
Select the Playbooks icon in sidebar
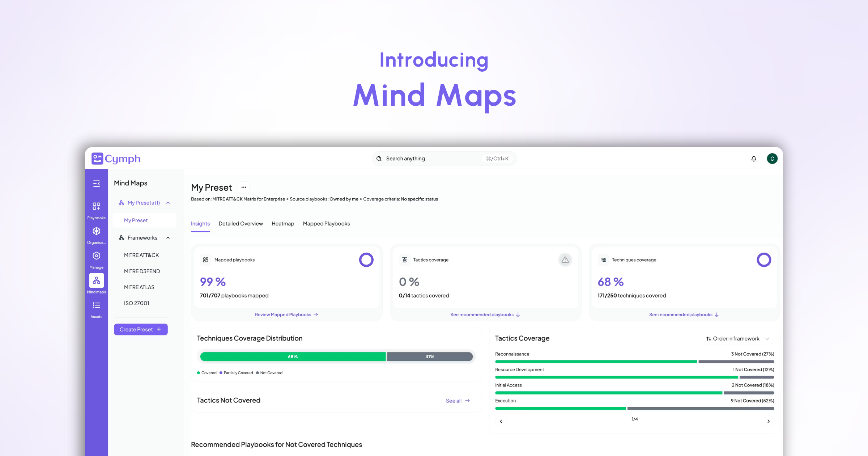point(96,207)
